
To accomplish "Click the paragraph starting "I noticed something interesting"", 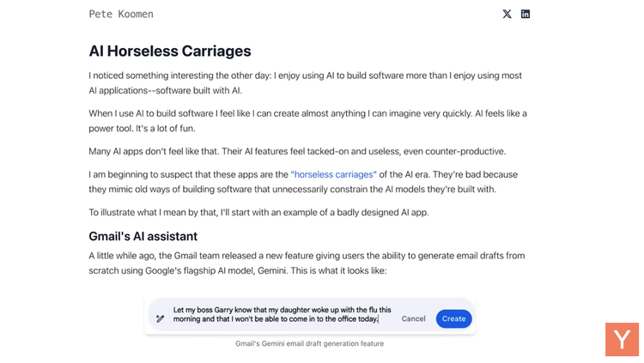I will click(x=305, y=83).
